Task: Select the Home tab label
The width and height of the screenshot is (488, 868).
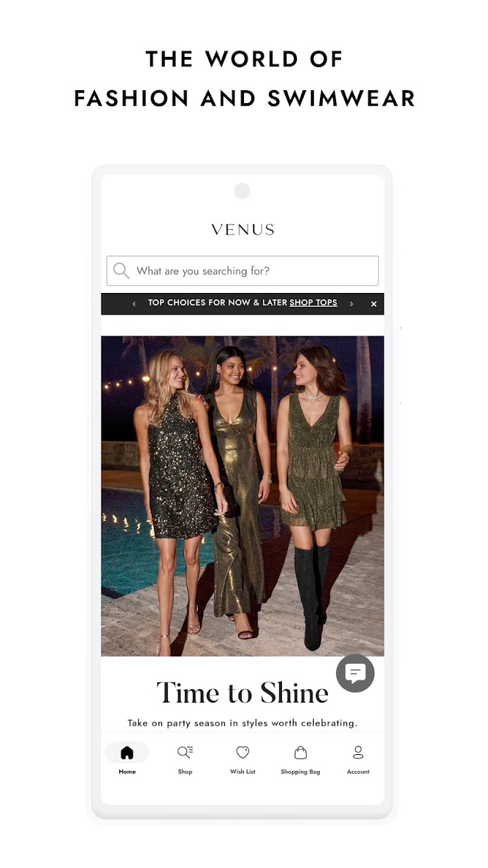Action: tap(127, 772)
